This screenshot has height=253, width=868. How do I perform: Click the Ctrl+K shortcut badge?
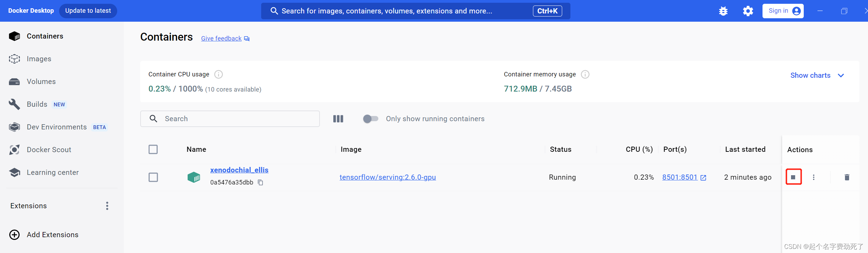(x=547, y=11)
